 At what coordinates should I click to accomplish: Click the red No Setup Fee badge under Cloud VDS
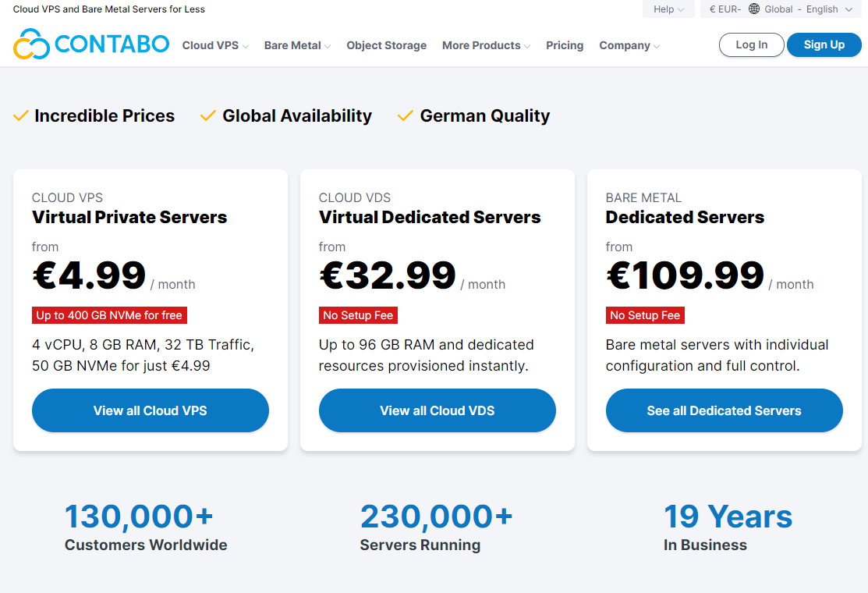point(358,315)
